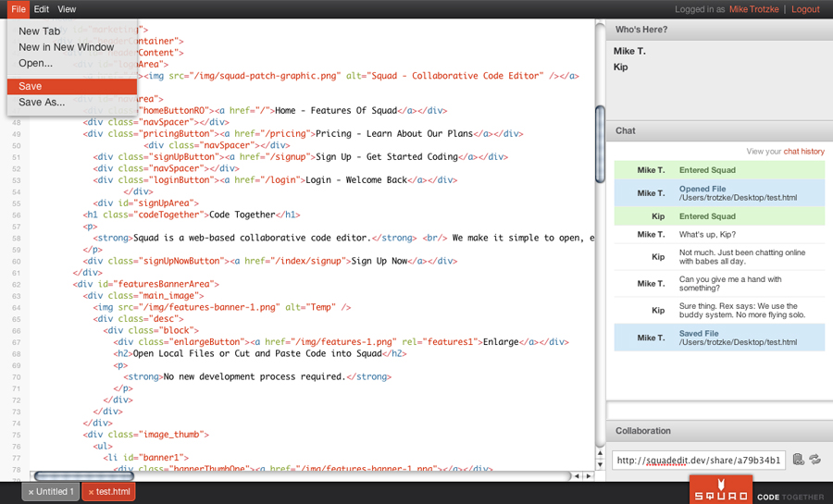833x504 pixels.
Task: Choose Save As... menu entry
Action: click(42, 102)
